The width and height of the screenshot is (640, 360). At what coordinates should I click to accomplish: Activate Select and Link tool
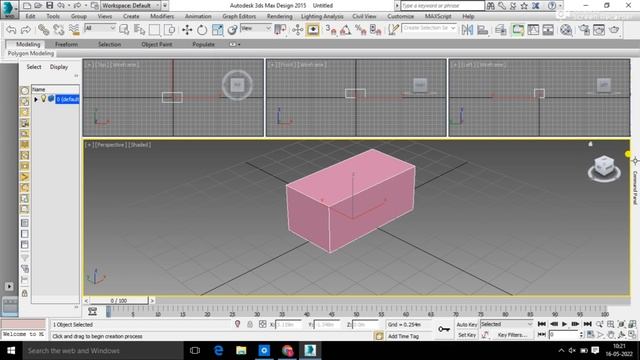click(x=43, y=30)
